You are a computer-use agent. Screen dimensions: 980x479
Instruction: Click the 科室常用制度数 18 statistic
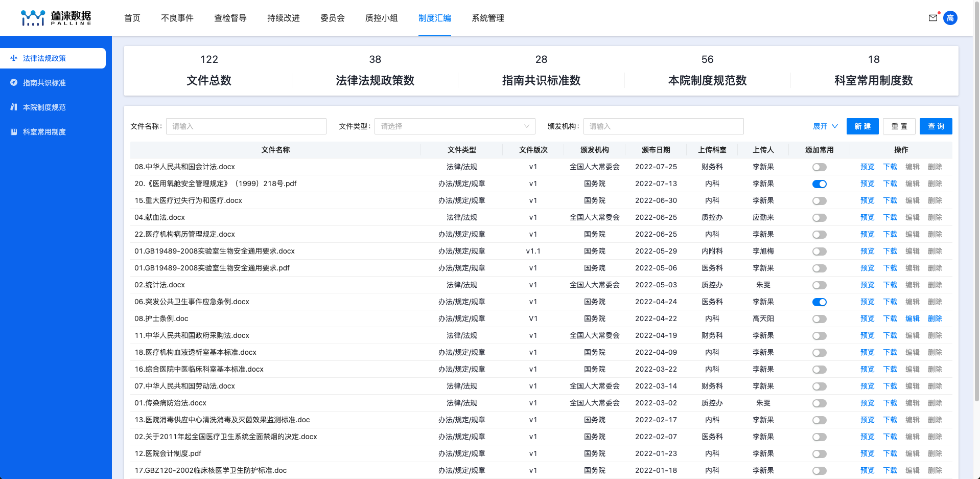874,71
